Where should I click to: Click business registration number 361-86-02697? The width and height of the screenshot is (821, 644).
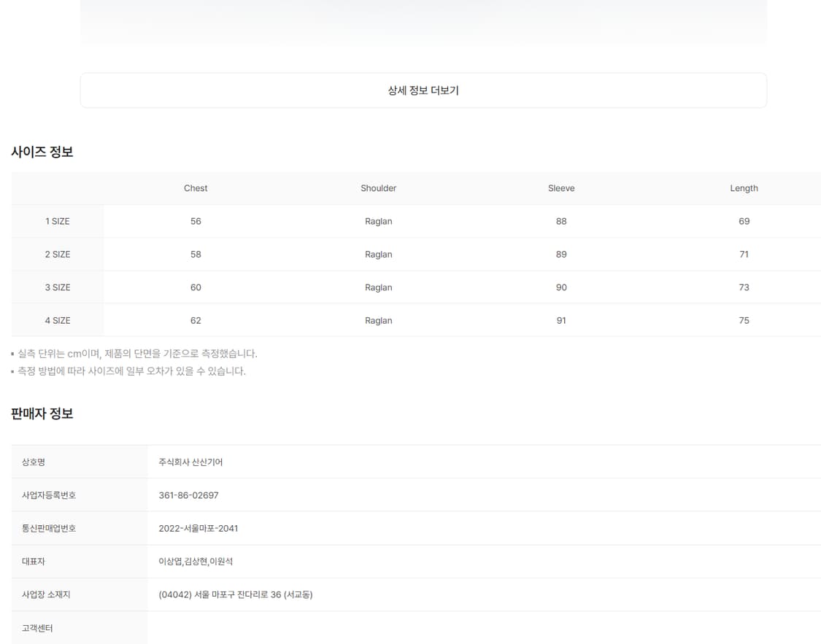click(188, 495)
